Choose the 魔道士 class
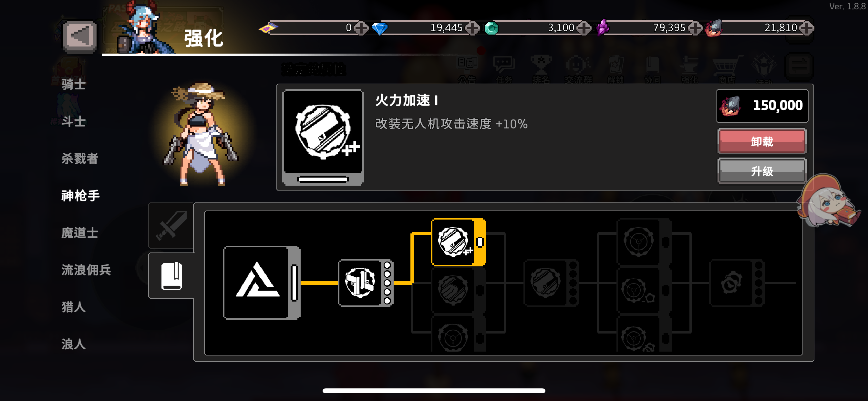The width and height of the screenshot is (868, 401). pos(79,232)
